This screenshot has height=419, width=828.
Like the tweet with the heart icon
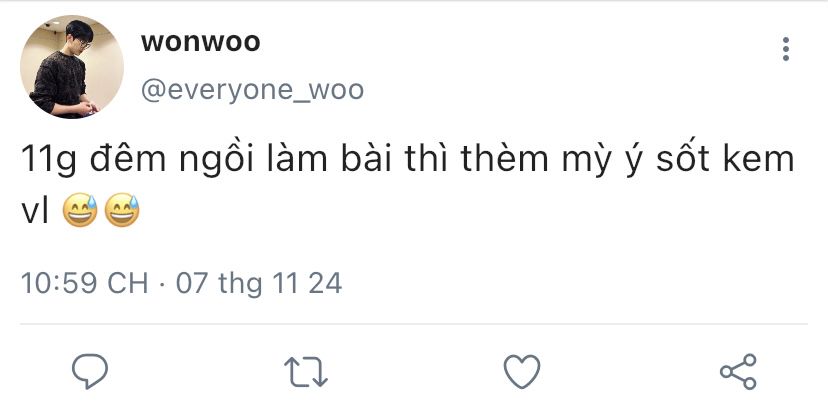[522, 371]
